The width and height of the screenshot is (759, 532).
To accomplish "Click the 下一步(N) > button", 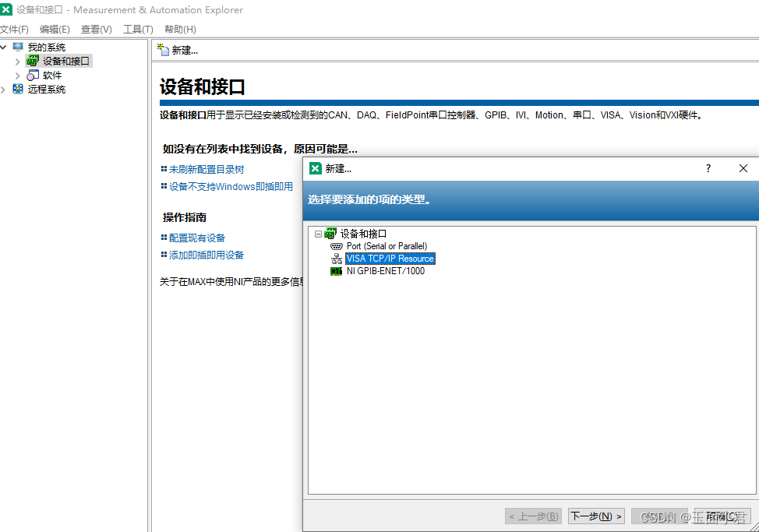I will pyautogui.click(x=596, y=516).
